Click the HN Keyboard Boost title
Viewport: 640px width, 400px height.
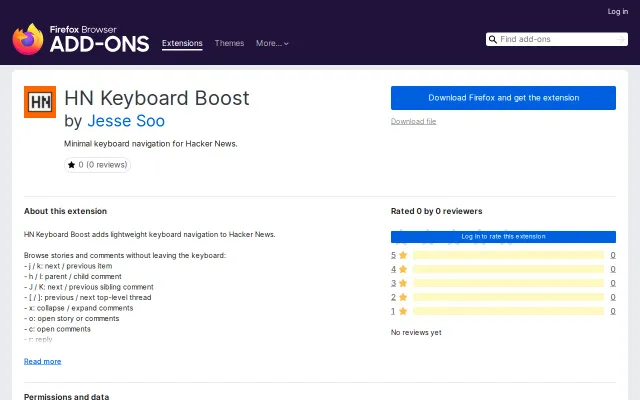click(157, 98)
